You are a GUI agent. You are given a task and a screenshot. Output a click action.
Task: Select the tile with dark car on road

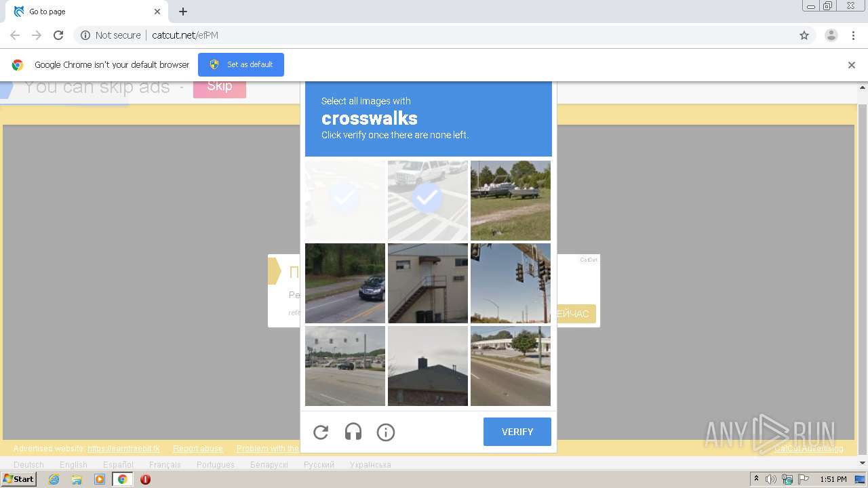pyautogui.click(x=345, y=283)
